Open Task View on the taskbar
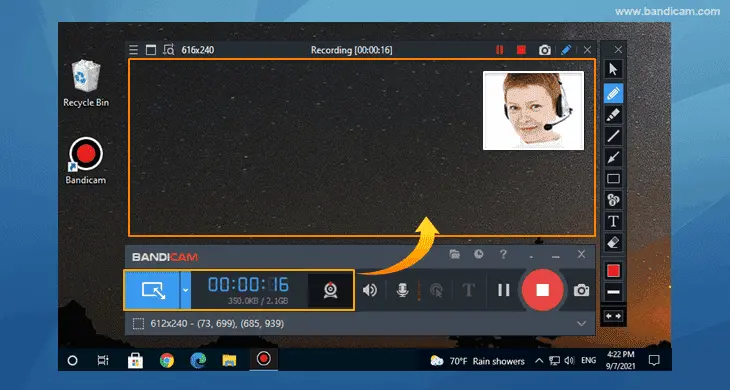Viewport: 730px width, 390px height. click(103, 360)
